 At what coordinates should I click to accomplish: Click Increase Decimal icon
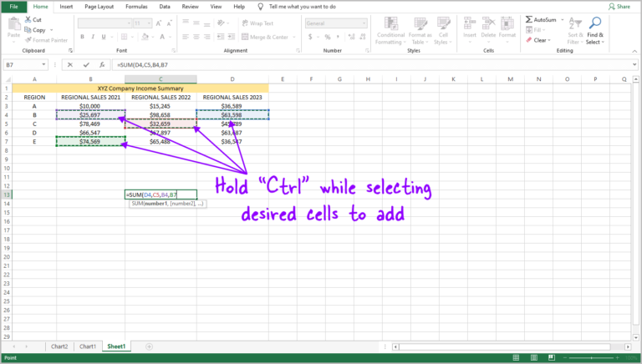352,37
